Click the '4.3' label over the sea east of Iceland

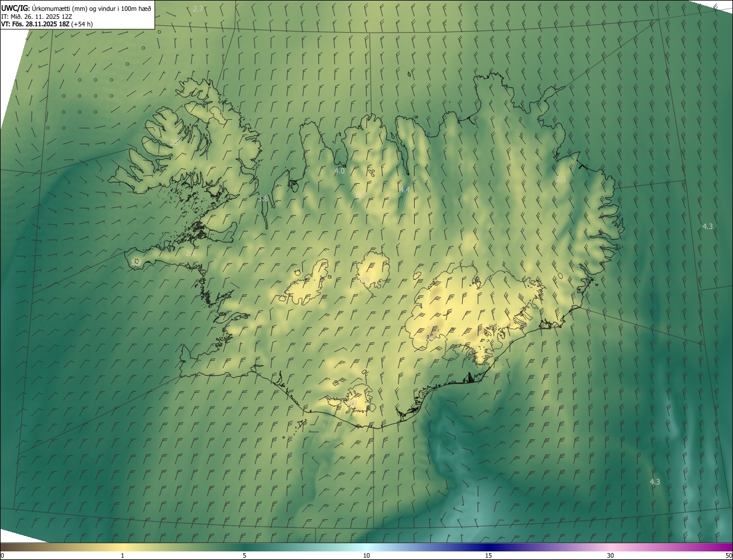click(x=708, y=226)
